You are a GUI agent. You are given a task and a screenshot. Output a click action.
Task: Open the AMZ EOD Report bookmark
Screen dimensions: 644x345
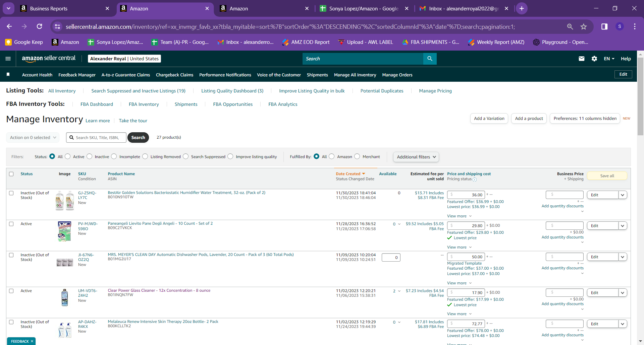306,42
